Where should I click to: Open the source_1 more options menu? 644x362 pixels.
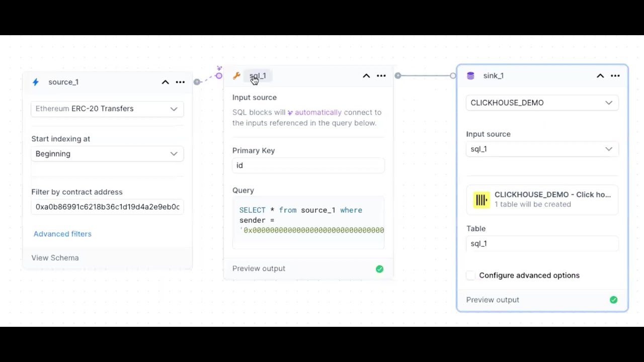tap(180, 82)
